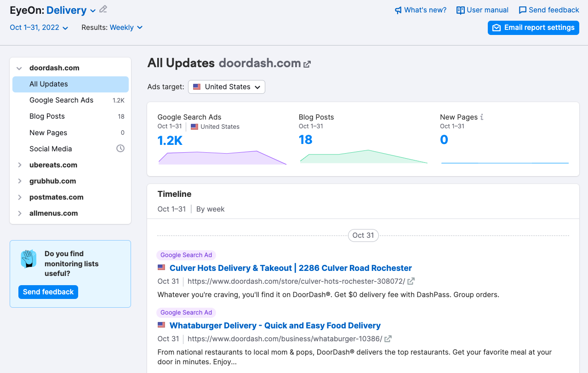Viewport: 588px width, 373px height.
Task: Open Google Search Ads sidebar item
Action: 70,100
